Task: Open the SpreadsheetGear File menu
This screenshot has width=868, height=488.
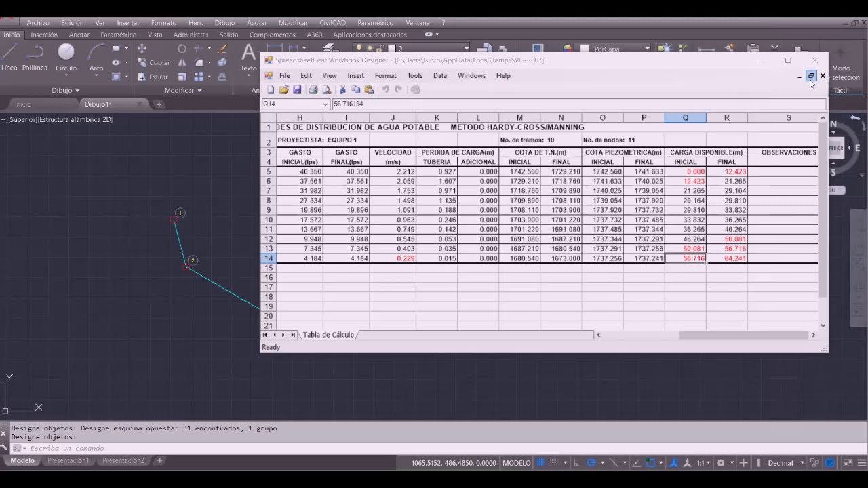Action: coord(285,76)
